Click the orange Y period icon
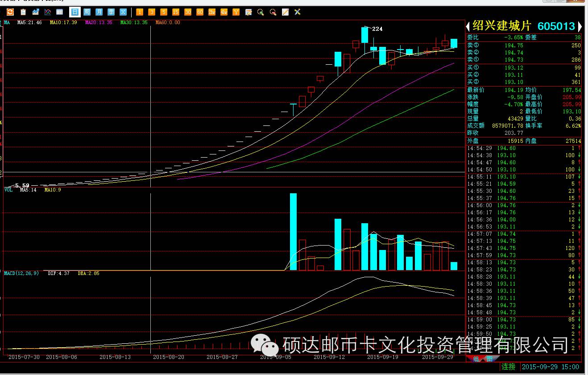 tap(236, 12)
